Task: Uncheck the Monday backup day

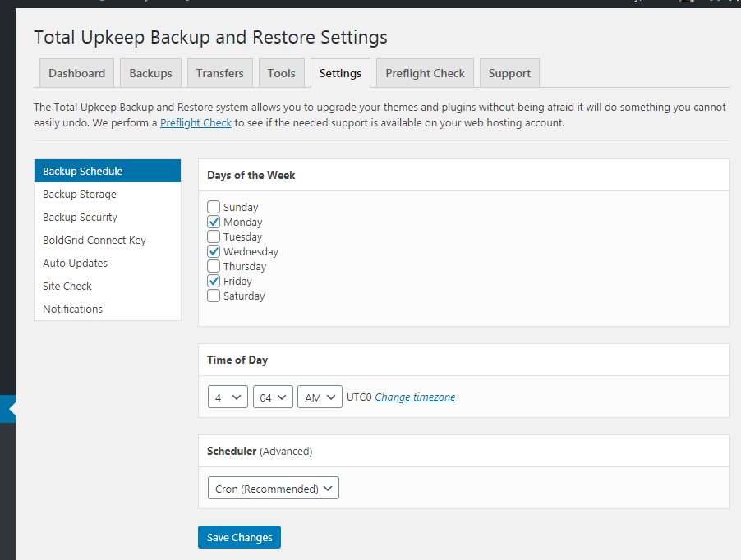Action: coord(214,223)
